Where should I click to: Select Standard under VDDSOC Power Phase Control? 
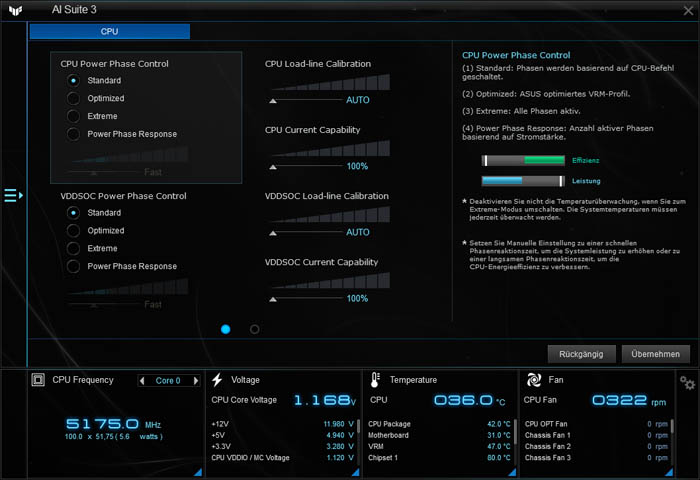(x=73, y=213)
